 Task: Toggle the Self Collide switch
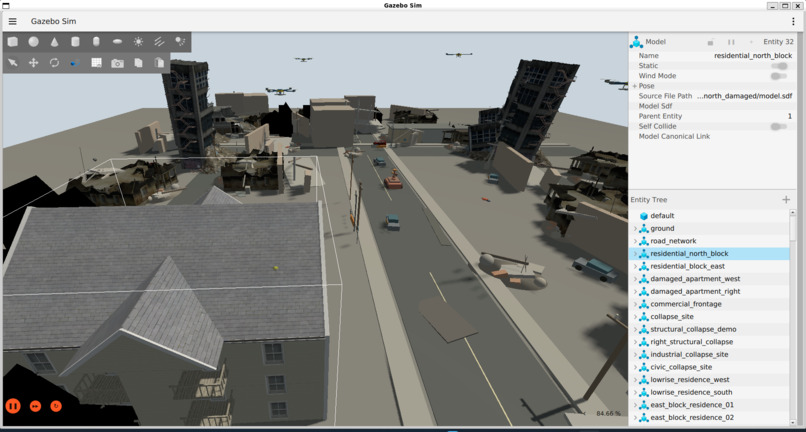coord(779,127)
